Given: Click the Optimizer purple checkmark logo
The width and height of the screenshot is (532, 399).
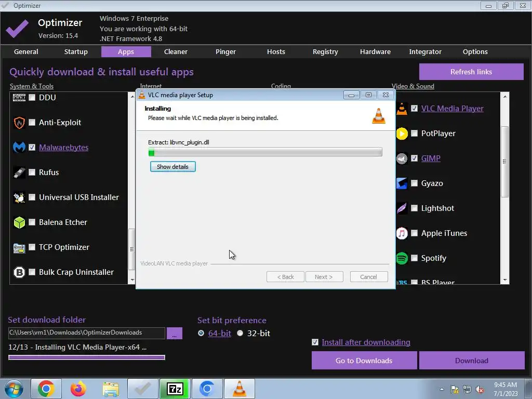Looking at the screenshot, I should pos(17,29).
